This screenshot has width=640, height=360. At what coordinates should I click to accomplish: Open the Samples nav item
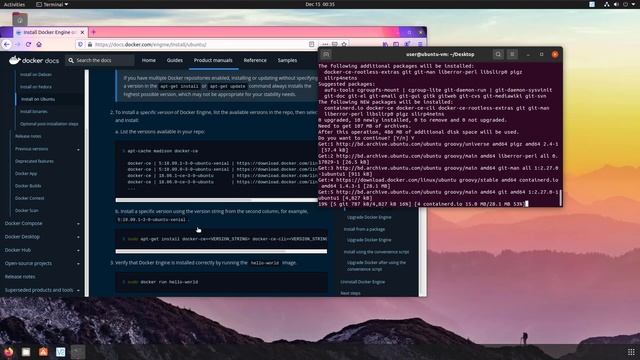click(287, 60)
